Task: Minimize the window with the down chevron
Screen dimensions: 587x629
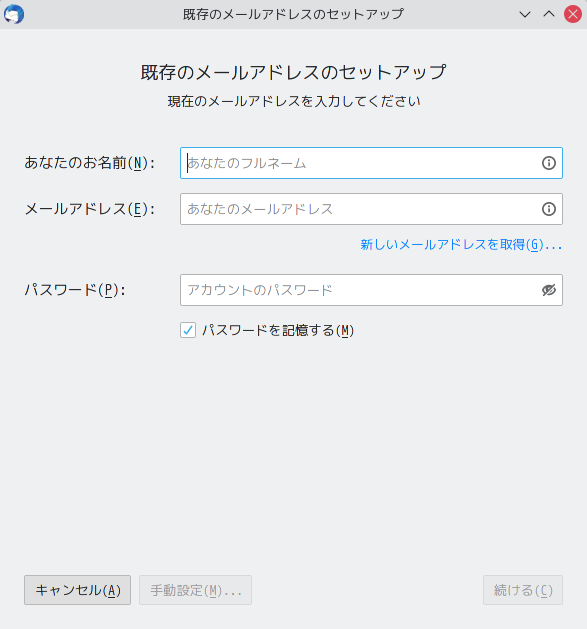Action: click(x=525, y=14)
